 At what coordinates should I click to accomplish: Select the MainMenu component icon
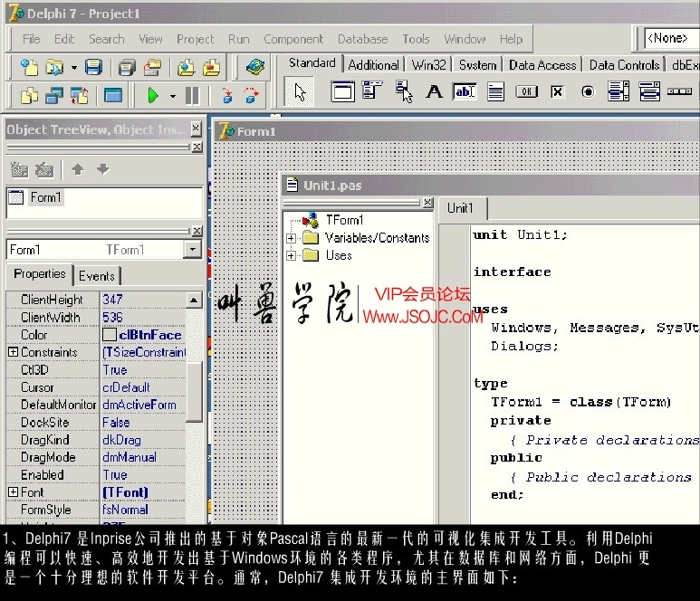[x=372, y=91]
